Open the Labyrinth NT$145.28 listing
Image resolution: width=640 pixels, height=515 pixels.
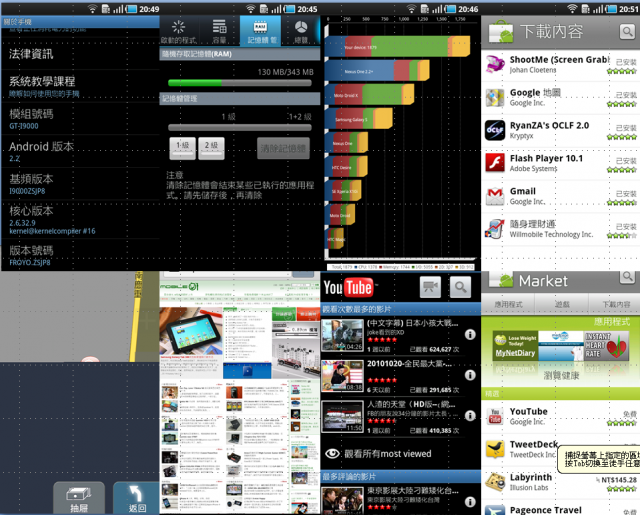click(x=561, y=482)
